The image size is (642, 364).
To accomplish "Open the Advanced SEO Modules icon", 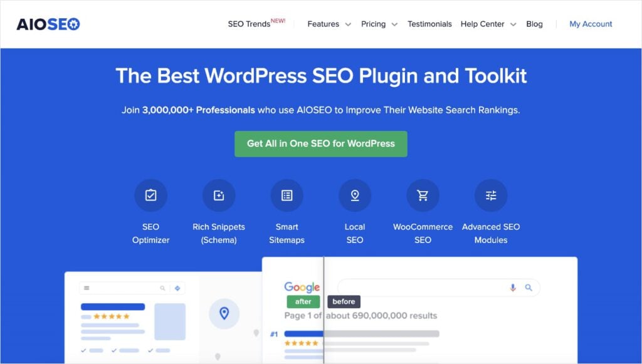I will click(x=491, y=195).
